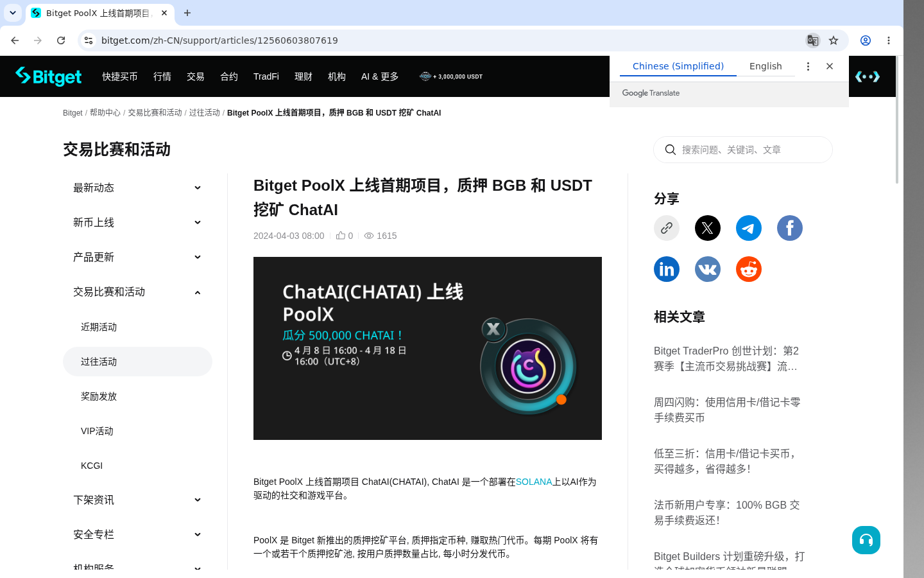This screenshot has width=924, height=578.
Task: Share article on Facebook
Action: [790, 228]
